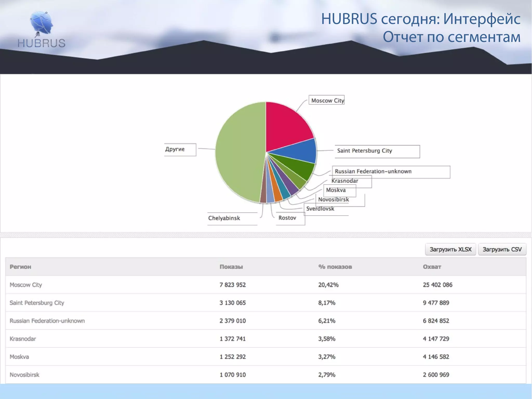
Task: Click percentage cell 3,27%
Action: [327, 357]
